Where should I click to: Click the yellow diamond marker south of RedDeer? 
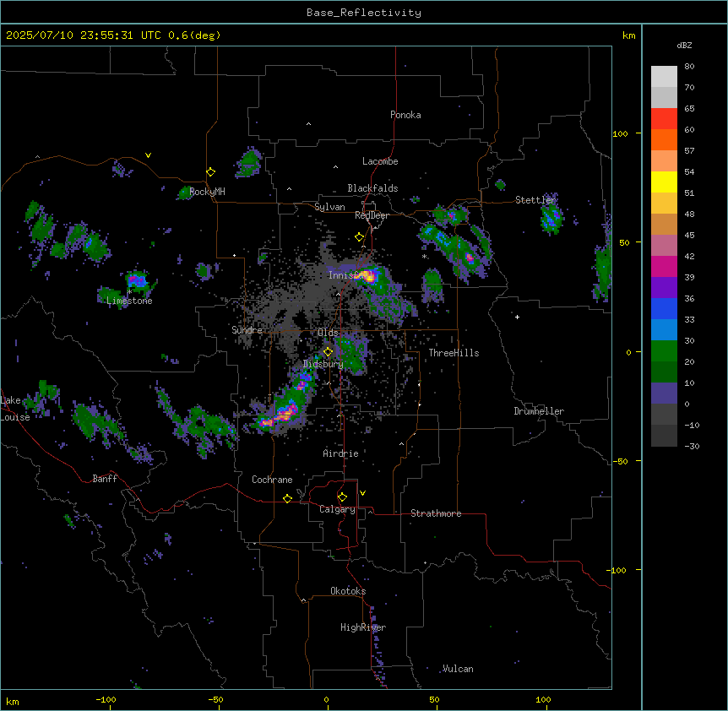click(359, 237)
